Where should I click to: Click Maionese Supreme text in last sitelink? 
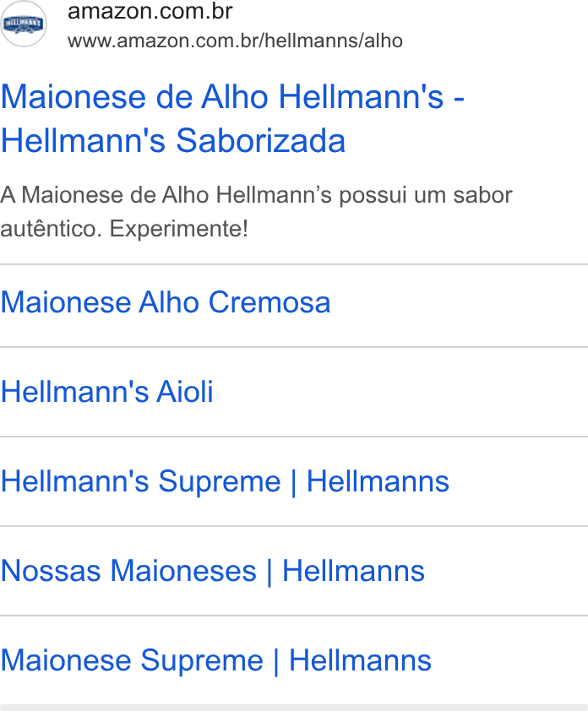(132, 660)
